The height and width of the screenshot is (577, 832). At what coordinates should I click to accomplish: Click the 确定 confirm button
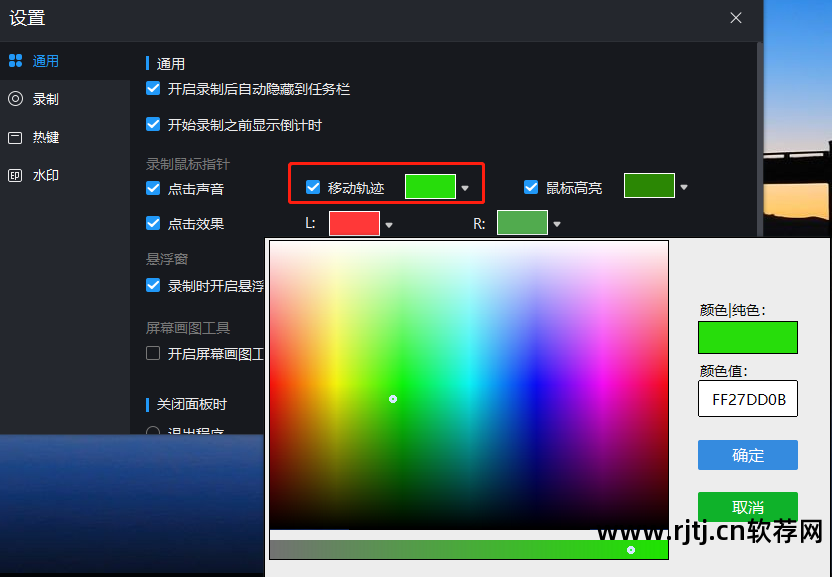pyautogui.click(x=747, y=455)
